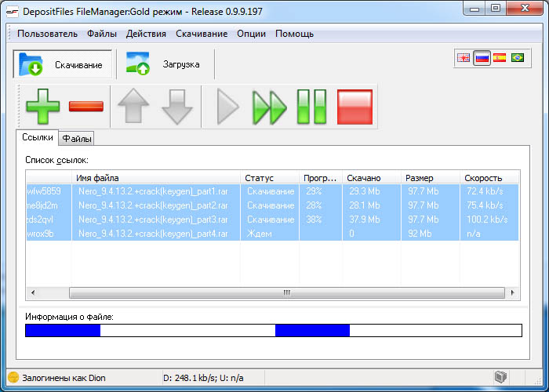Select the part3.rar file row
This screenshot has width=549, height=392.
pyautogui.click(x=272, y=220)
